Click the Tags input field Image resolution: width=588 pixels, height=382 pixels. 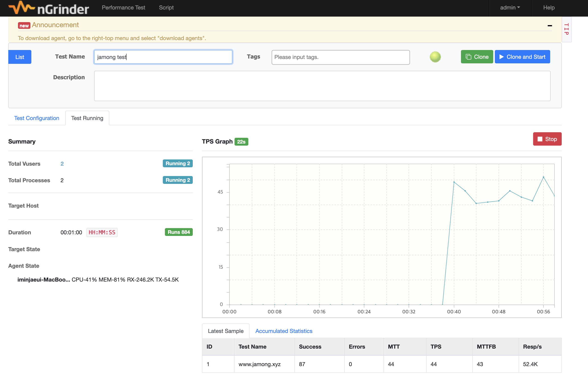[340, 57]
